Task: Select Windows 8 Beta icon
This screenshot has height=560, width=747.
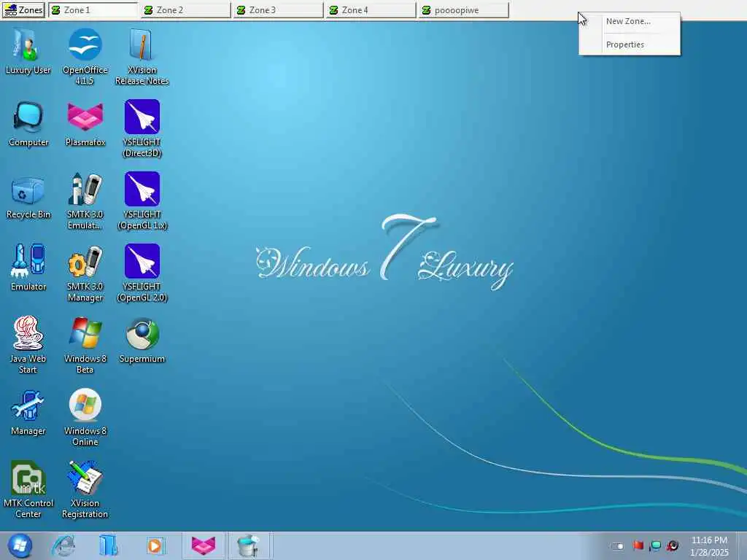Action: coord(85,345)
